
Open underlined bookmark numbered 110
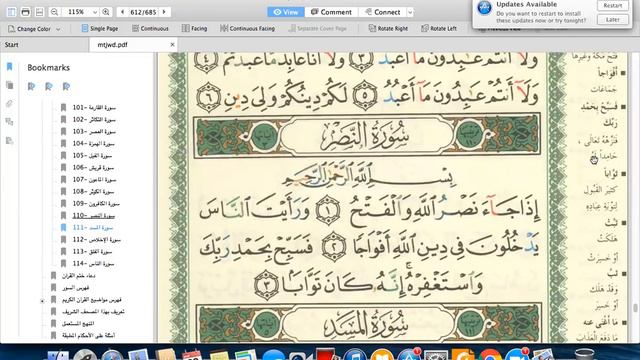pyautogui.click(x=94, y=216)
